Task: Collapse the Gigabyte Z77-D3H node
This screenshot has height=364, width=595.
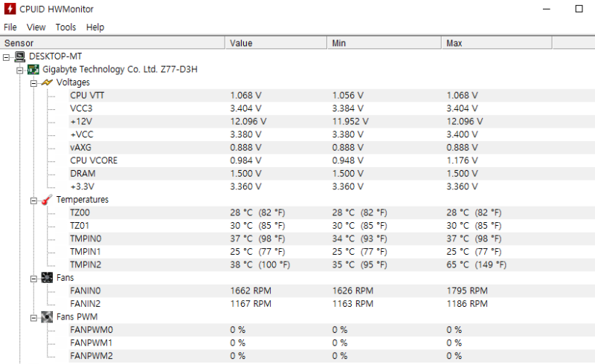Action: pos(20,70)
